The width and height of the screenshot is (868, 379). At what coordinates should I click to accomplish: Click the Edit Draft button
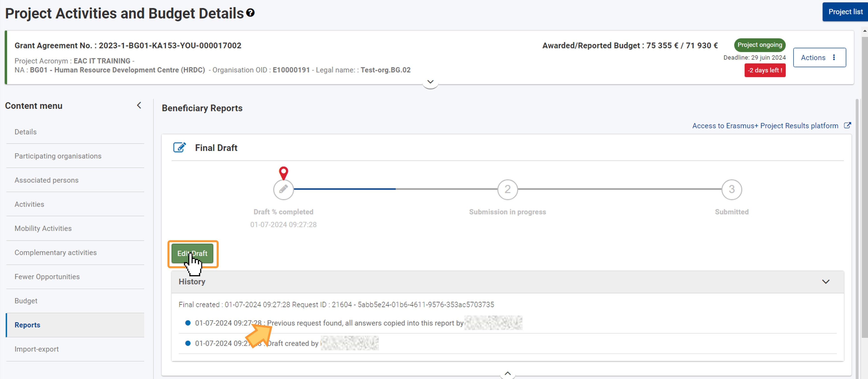(x=192, y=254)
